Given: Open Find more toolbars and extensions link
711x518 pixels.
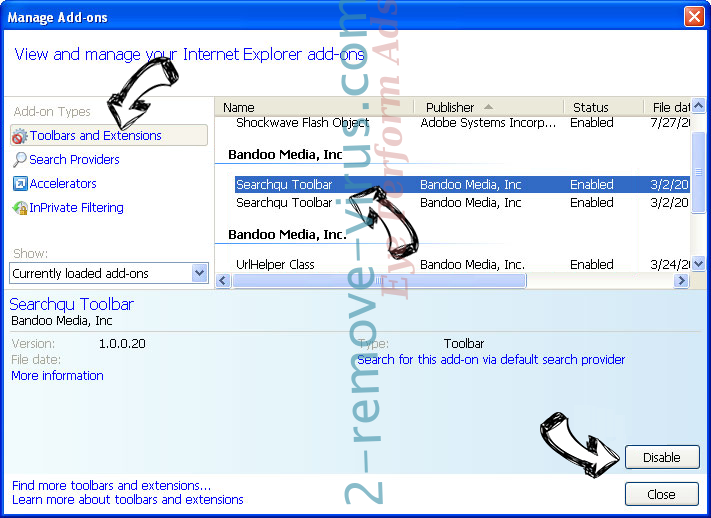Looking at the screenshot, I should pyautogui.click(x=112, y=486).
